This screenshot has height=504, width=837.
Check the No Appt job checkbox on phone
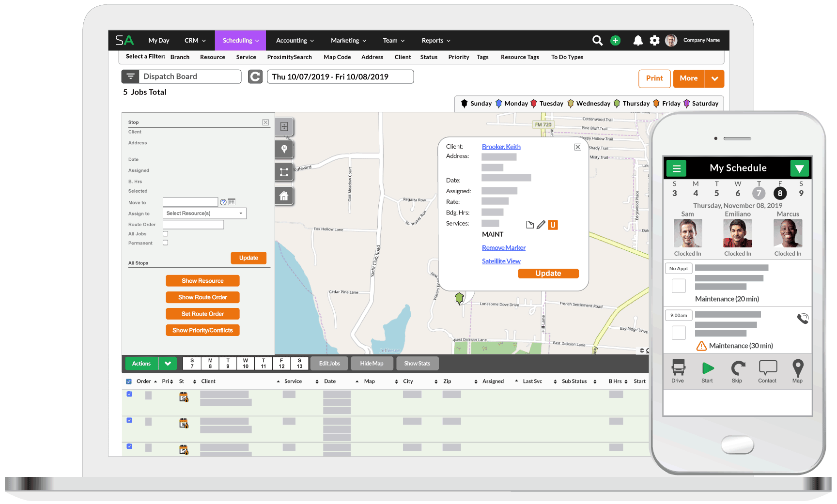[679, 286]
